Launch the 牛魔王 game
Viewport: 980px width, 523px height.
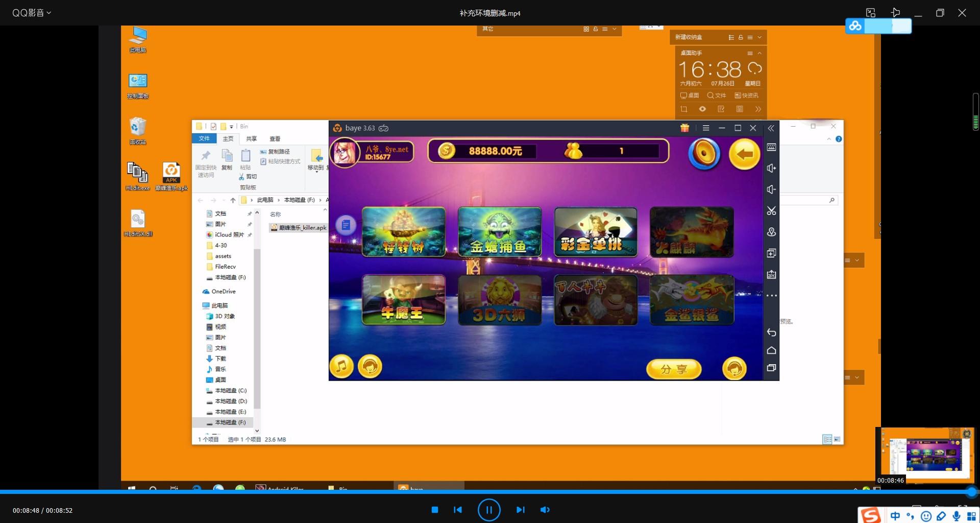click(x=403, y=299)
